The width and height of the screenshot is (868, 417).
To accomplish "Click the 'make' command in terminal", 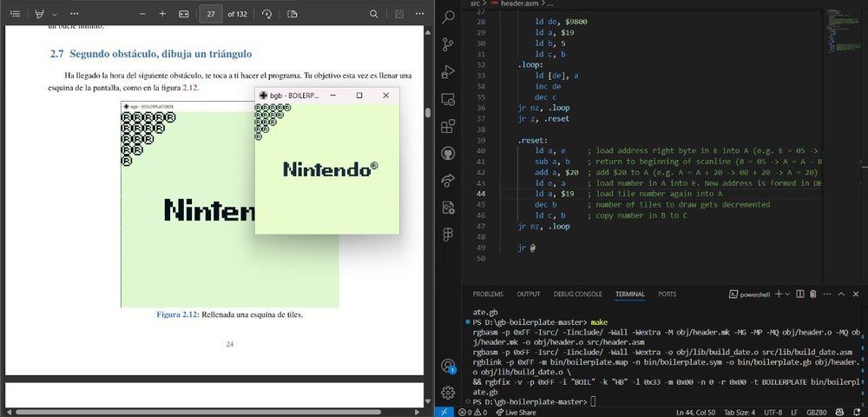I will point(599,321).
